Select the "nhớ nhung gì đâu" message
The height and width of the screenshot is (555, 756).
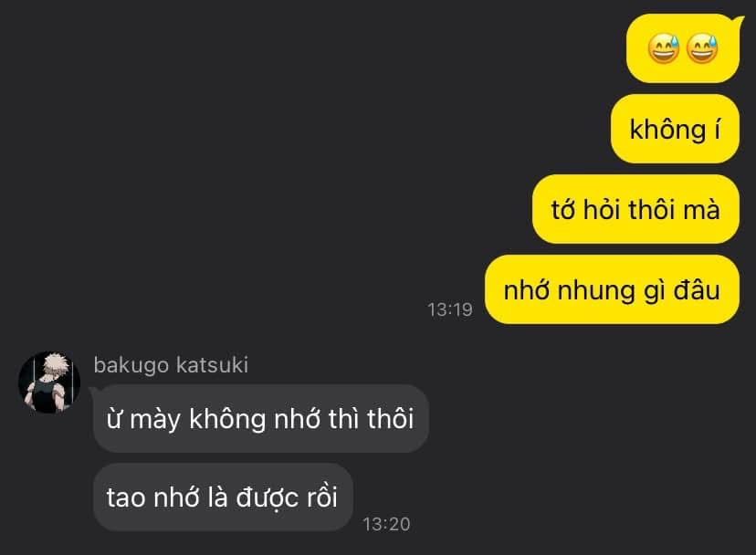[612, 289]
